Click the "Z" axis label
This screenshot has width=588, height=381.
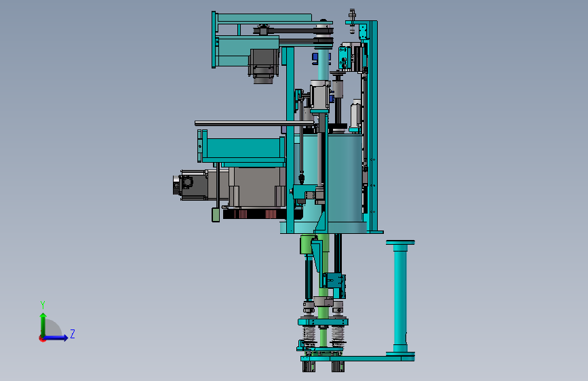coord(73,334)
